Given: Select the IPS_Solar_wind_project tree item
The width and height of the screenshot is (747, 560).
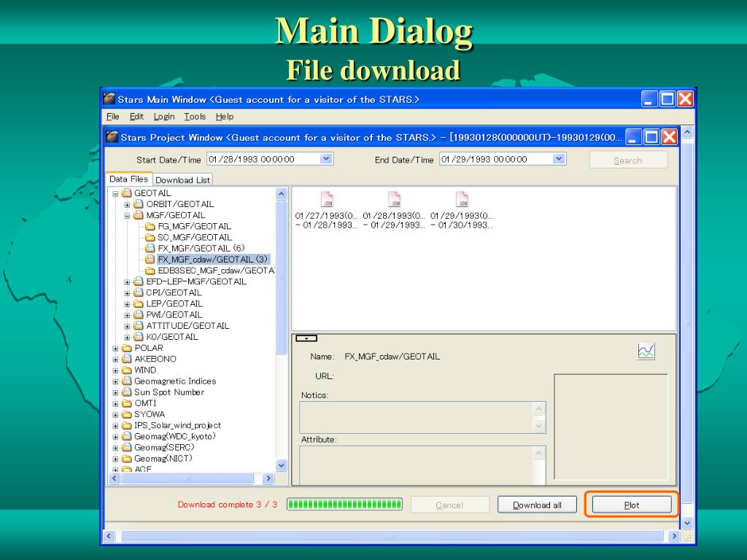Looking at the screenshot, I should click(177, 425).
